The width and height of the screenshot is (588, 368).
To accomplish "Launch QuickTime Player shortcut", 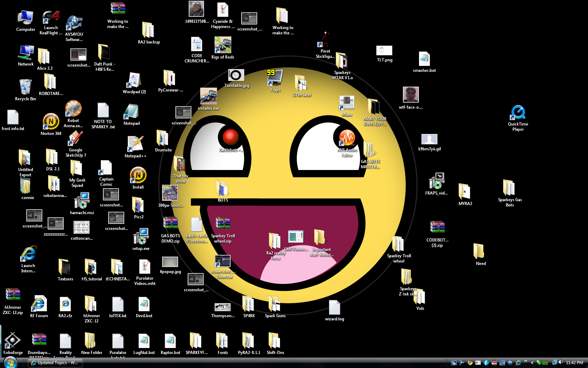I will tap(518, 118).
